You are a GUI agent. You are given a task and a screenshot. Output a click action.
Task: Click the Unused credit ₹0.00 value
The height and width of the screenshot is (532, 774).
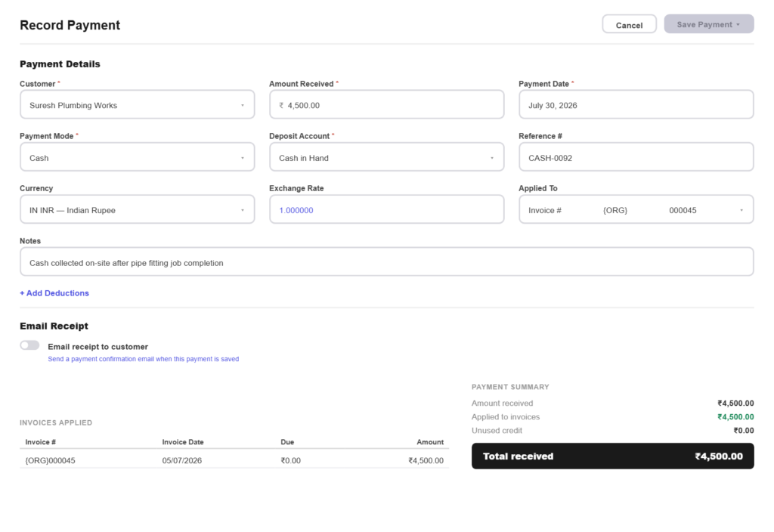pyautogui.click(x=744, y=430)
